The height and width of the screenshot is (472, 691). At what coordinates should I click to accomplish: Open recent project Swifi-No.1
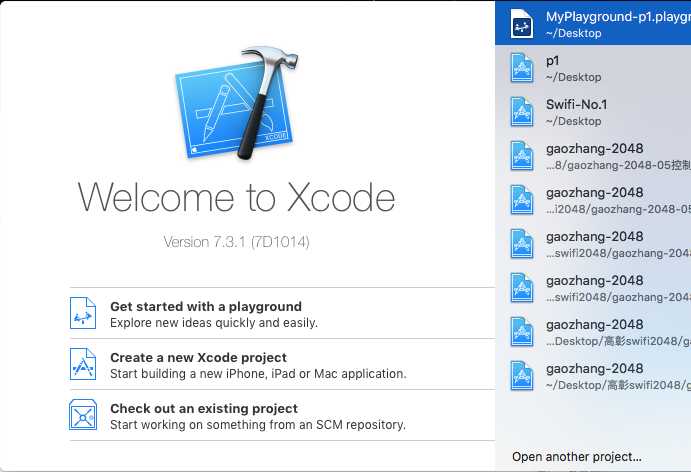[593, 112]
